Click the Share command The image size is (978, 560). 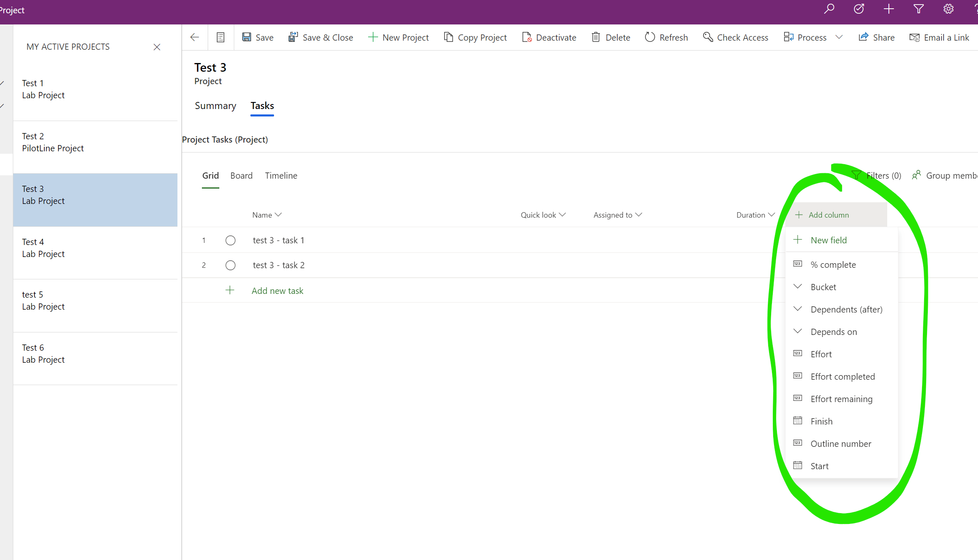[876, 37]
